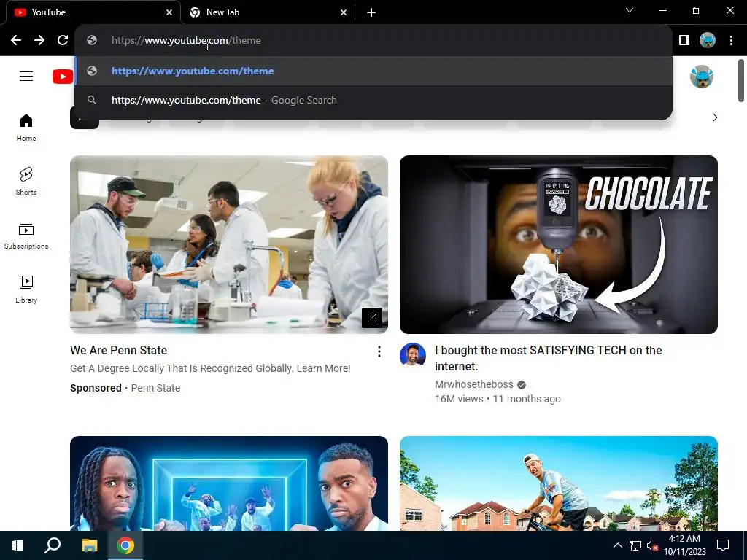
Task: Click the 16M views 11 months ago text
Action: click(498, 399)
